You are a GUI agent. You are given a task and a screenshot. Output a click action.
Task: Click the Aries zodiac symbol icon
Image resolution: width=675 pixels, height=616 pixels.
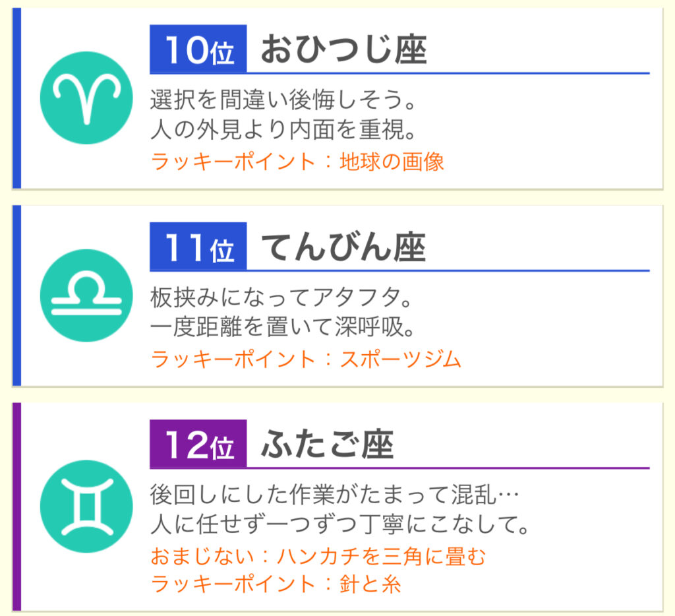[x=86, y=98]
